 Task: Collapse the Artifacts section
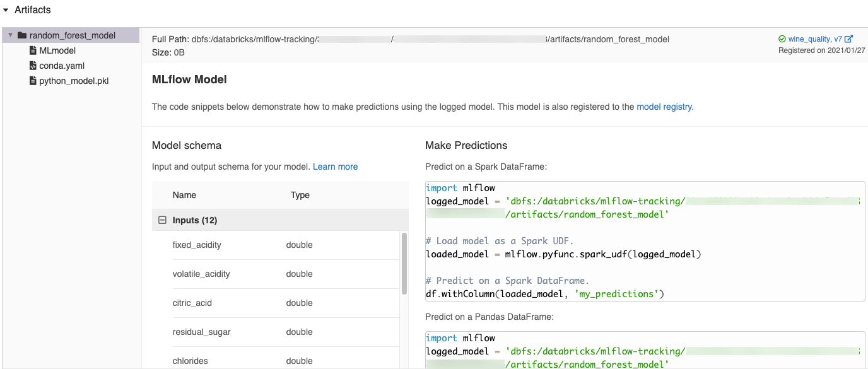coord(6,9)
